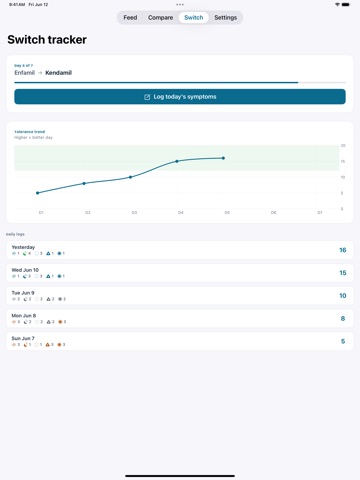Click score 8 on Mon Jun 8 row
Image resolution: width=360 pixels, height=480 pixels.
(343, 319)
